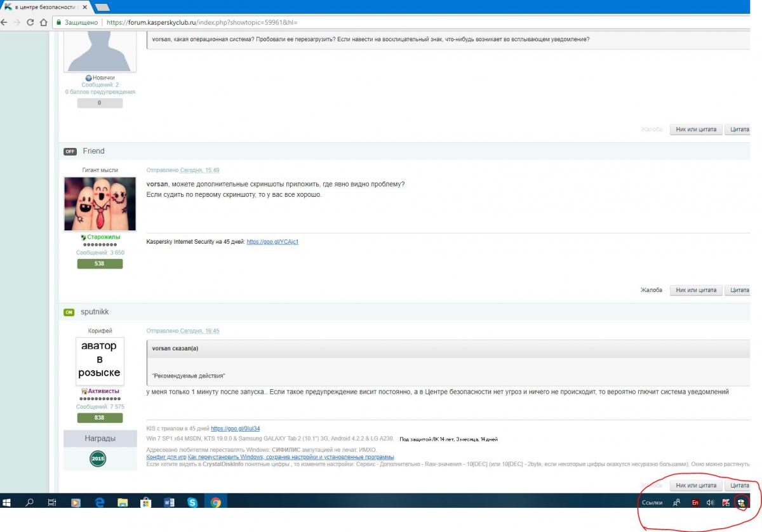This screenshot has height=532, width=762.
Task: Open the browser home page icon
Action: pos(43,22)
